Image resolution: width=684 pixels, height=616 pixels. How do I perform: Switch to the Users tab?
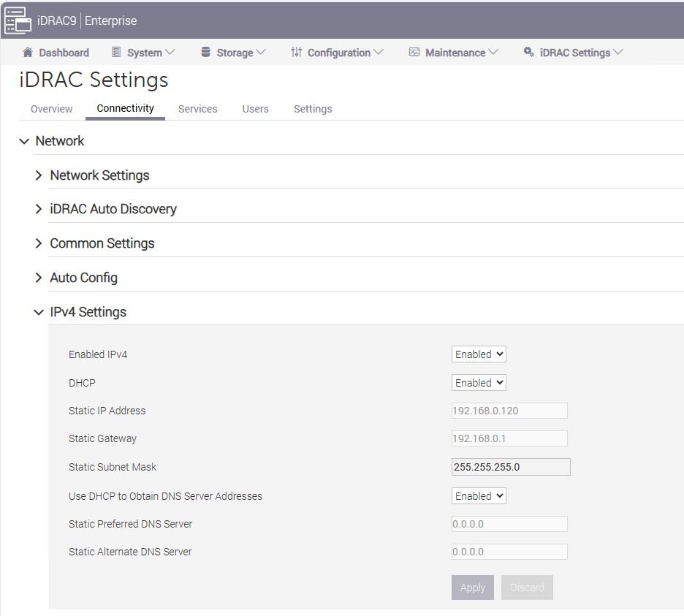tap(255, 109)
